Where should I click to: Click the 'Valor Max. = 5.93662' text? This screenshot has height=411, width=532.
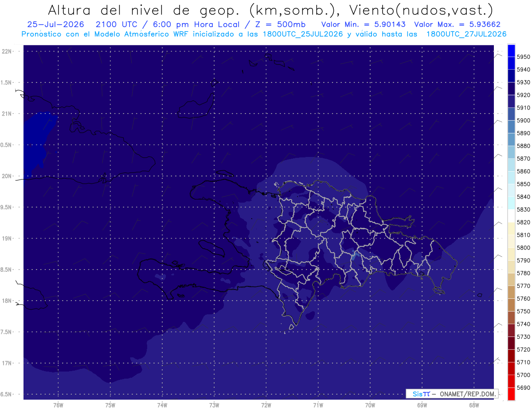coord(458,24)
